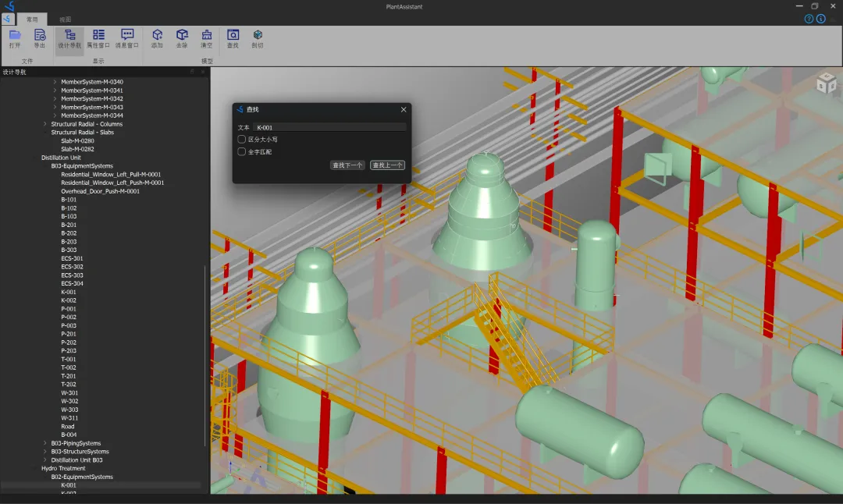Select ECS-301 in tree
This screenshot has width=843, height=504.
click(x=72, y=258)
